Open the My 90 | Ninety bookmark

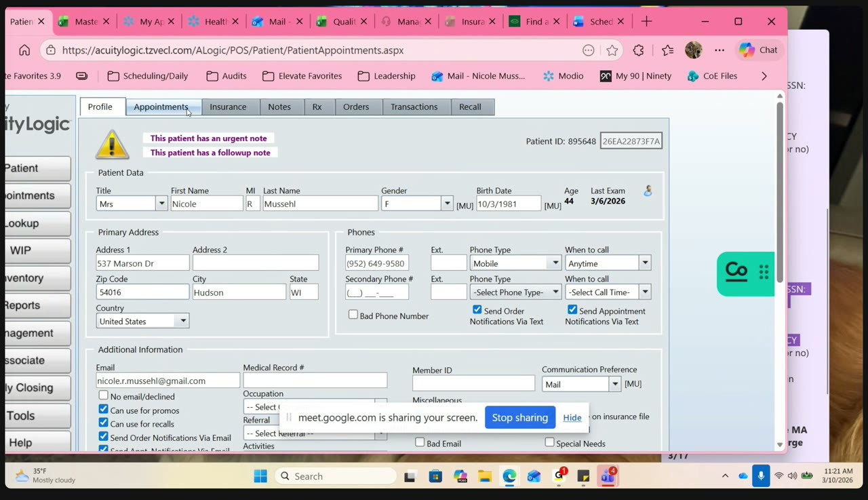[635, 76]
